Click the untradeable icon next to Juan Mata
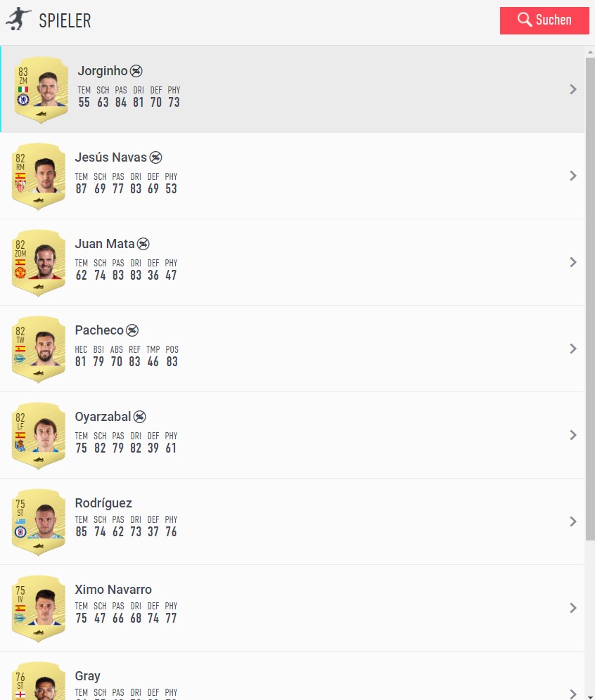595x700 pixels. click(143, 244)
